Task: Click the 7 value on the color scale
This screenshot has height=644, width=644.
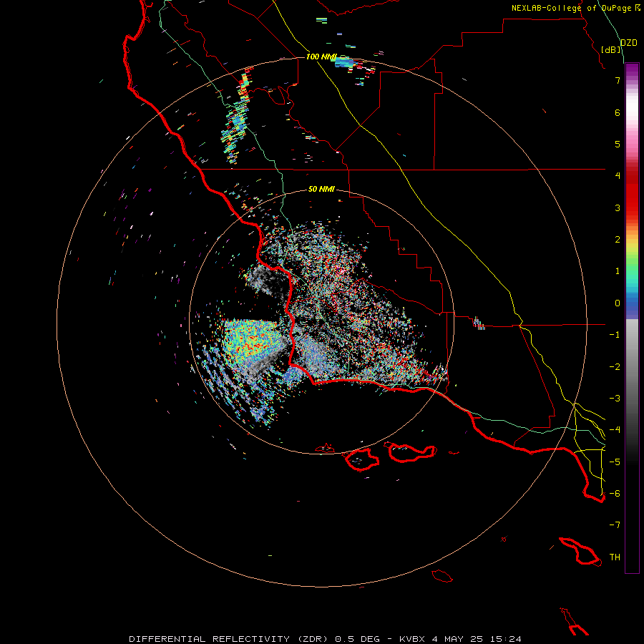Action: pos(618,80)
